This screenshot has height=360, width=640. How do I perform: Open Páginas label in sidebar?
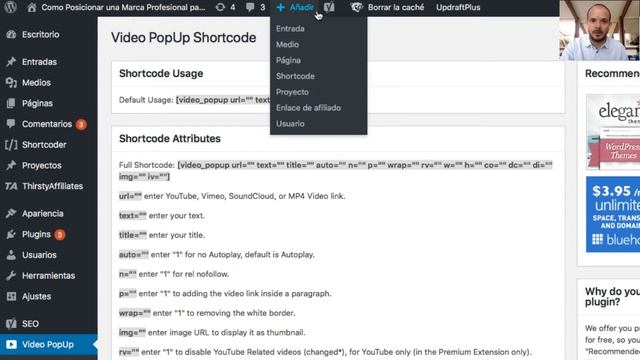point(37,103)
